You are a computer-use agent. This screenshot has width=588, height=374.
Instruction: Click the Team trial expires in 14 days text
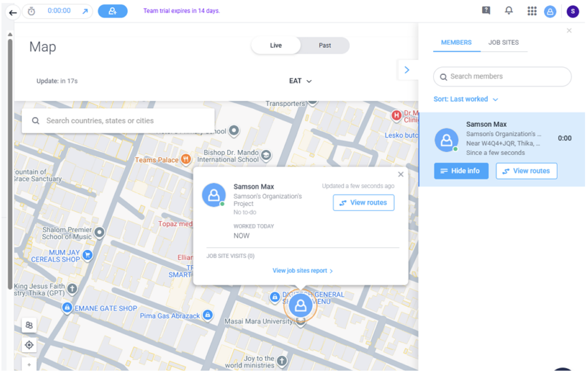coord(182,11)
